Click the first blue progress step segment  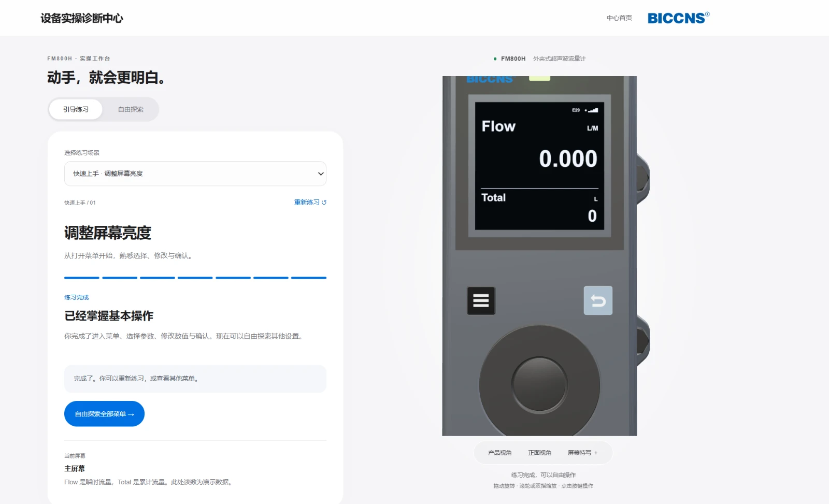[x=82, y=278]
